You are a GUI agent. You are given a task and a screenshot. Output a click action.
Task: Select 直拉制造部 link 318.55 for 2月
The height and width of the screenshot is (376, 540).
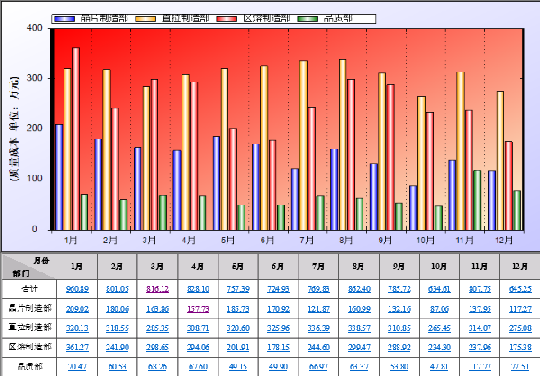[117, 328]
